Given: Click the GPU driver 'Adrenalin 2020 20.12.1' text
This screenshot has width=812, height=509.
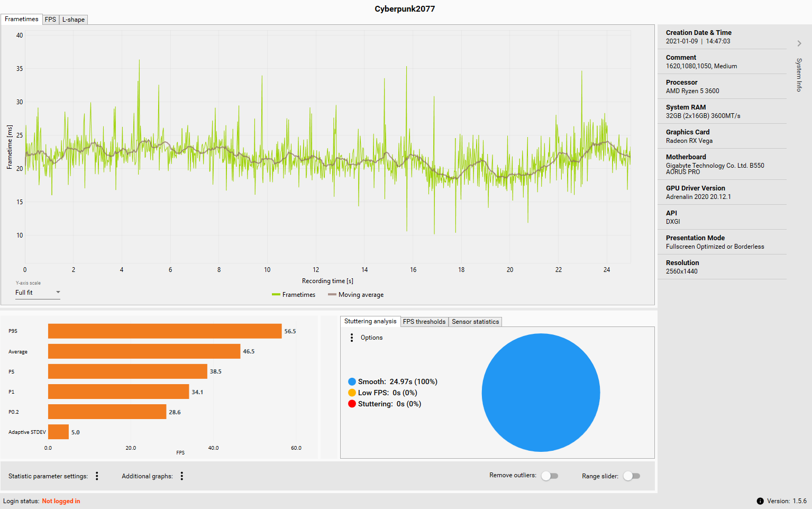Looking at the screenshot, I should click(698, 197).
